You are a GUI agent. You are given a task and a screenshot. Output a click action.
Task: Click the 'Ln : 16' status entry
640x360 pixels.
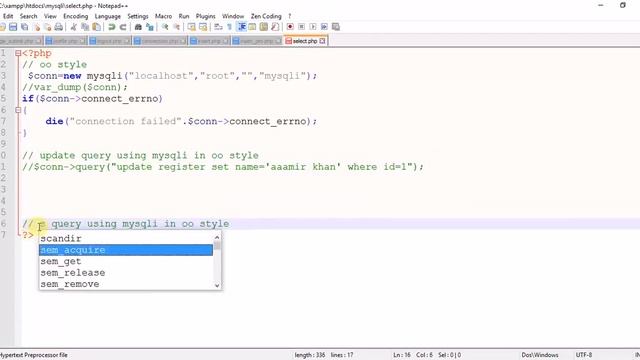pos(402,355)
